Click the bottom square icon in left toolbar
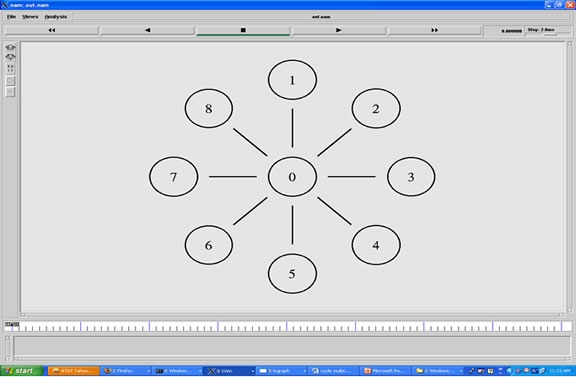 click(10, 91)
